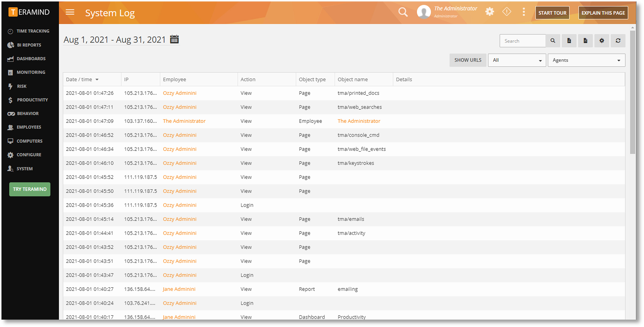Viewport: 644px width, 327px height.
Task: Open Jane Adminini's emailing report entry link
Action: tap(179, 289)
